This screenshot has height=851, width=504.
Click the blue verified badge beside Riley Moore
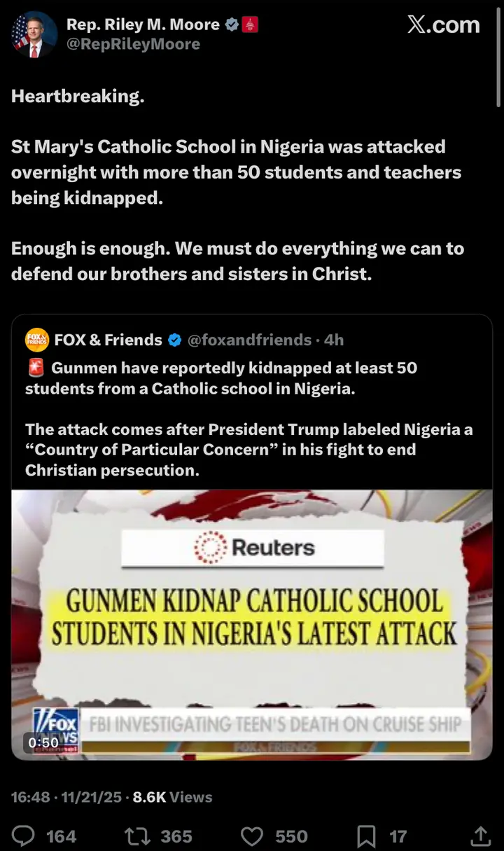point(232,25)
